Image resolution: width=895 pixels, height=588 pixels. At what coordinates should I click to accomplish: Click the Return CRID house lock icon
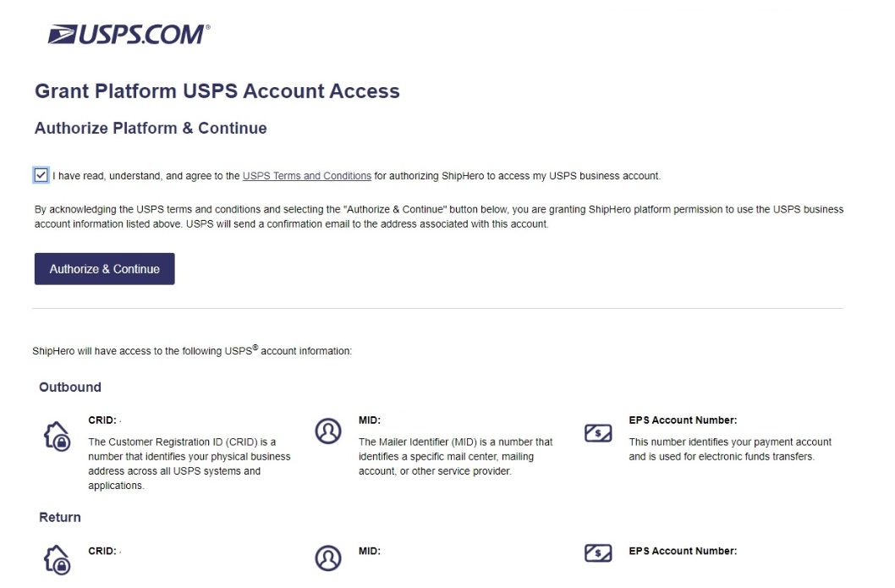pyautogui.click(x=57, y=559)
